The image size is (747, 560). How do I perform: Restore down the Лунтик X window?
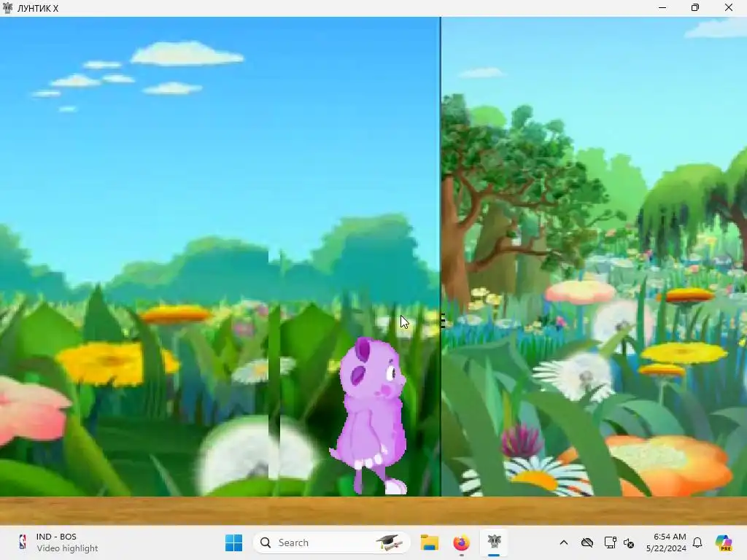pyautogui.click(x=695, y=7)
